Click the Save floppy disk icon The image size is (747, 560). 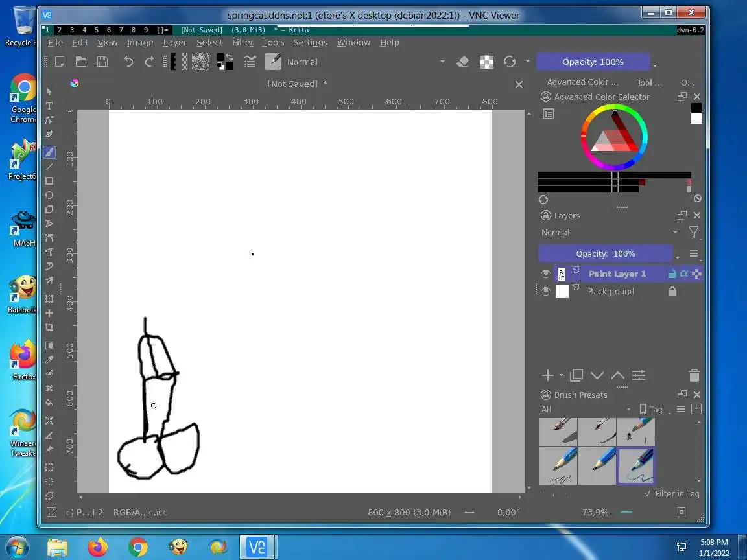coord(102,62)
